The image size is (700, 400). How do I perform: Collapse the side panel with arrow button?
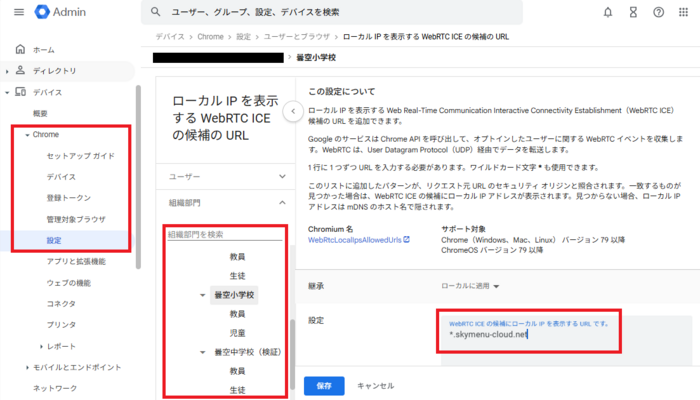[x=291, y=111]
